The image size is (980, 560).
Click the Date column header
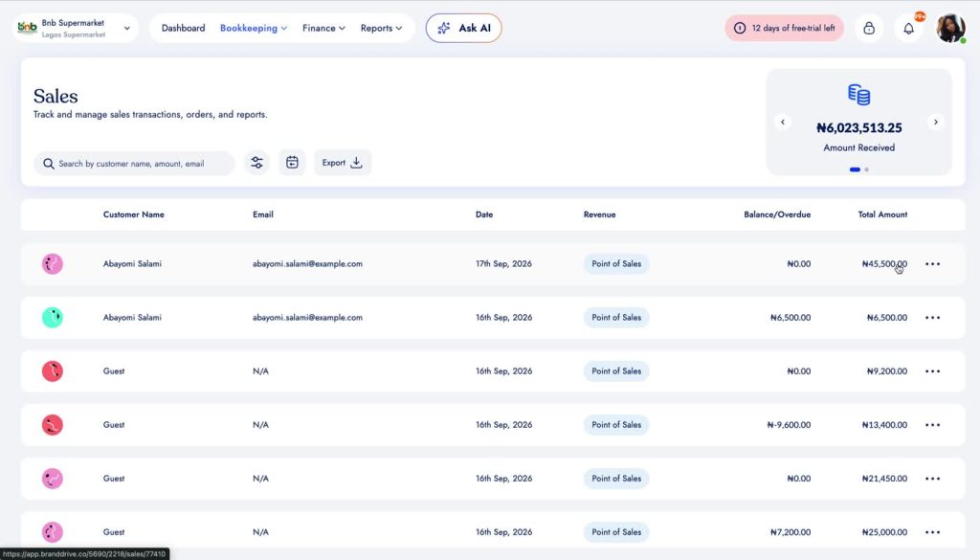pyautogui.click(x=484, y=214)
